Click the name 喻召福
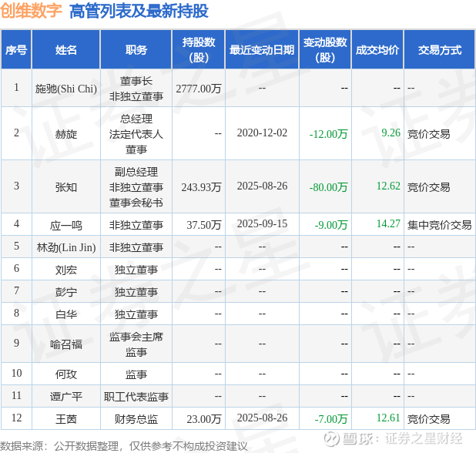The height and width of the screenshot is (453, 476). coord(66,344)
